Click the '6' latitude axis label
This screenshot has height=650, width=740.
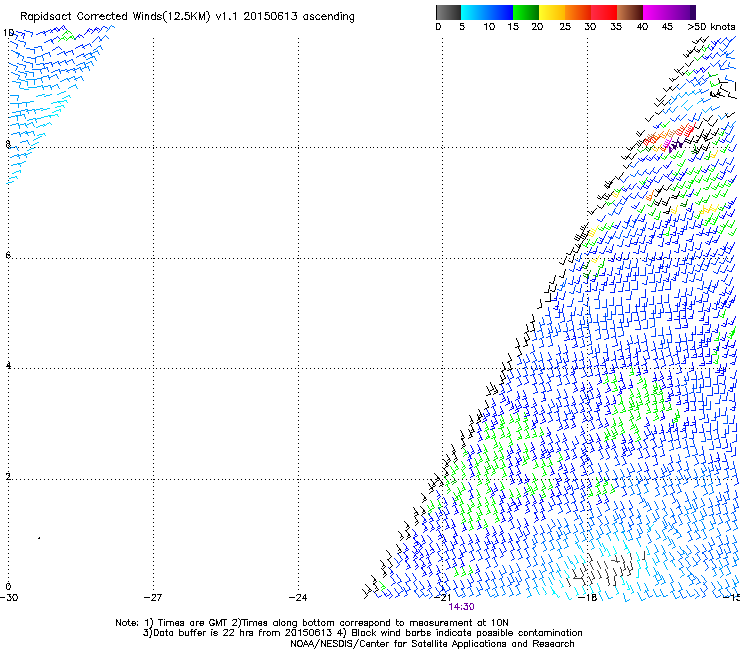[x=8, y=255]
